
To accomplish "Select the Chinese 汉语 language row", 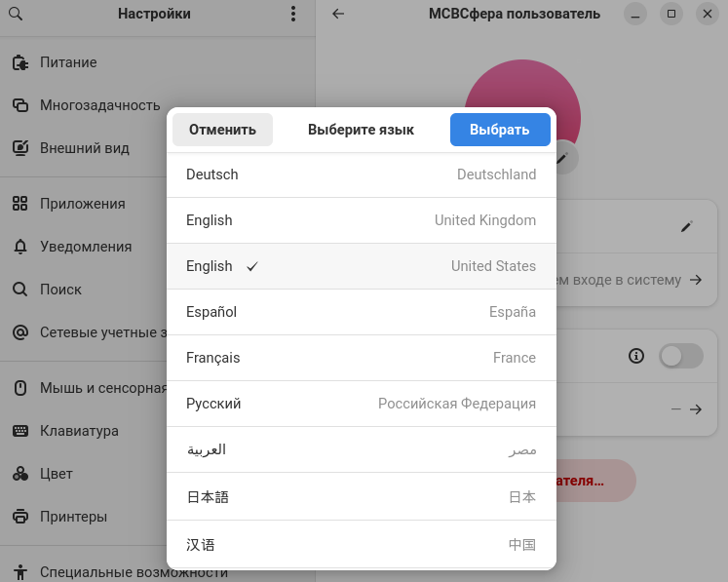I will click(362, 544).
